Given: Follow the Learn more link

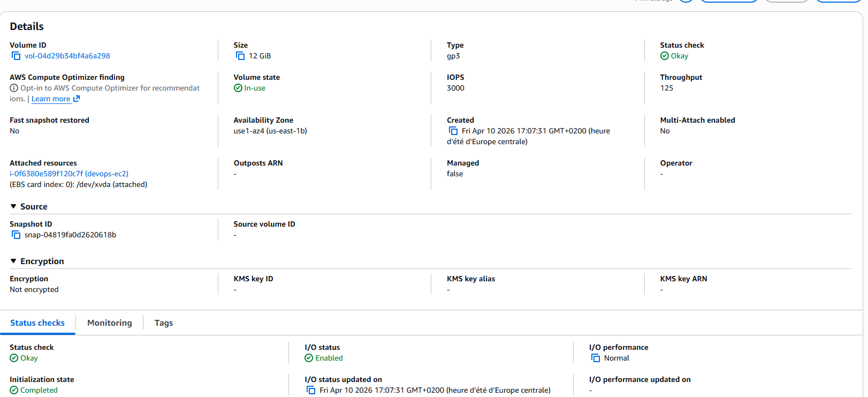Looking at the screenshot, I should point(51,99).
